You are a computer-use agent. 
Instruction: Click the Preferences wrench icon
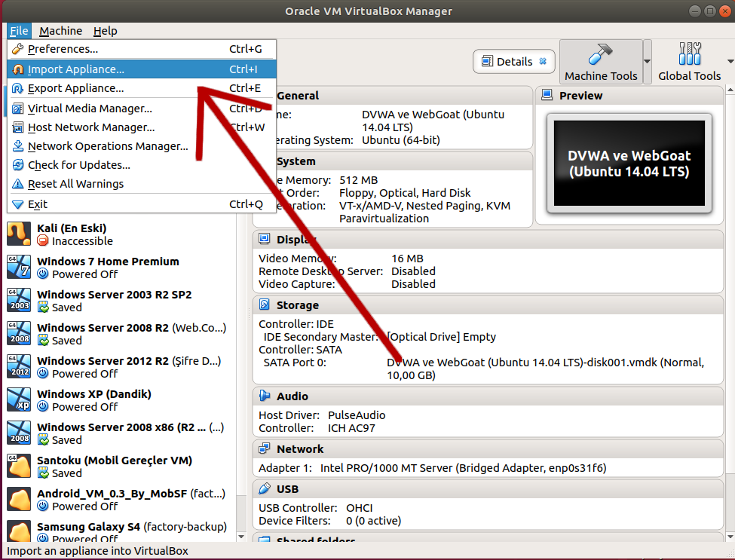pyautogui.click(x=18, y=49)
